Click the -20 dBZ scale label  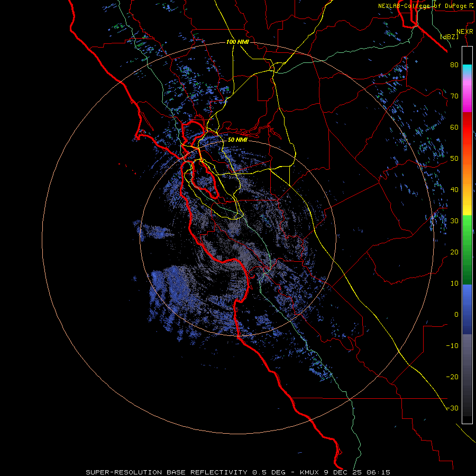click(x=452, y=377)
